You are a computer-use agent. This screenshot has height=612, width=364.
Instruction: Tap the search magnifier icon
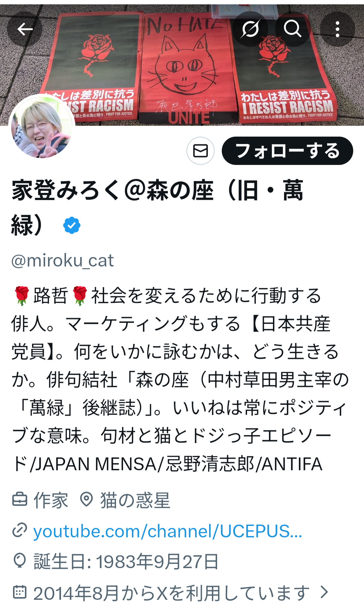(x=292, y=29)
